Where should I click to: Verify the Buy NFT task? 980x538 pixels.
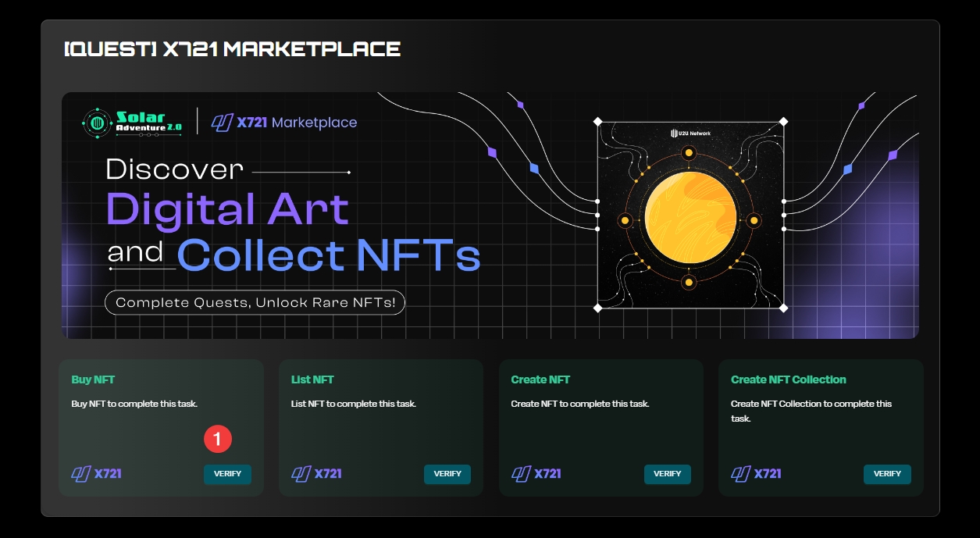click(227, 474)
